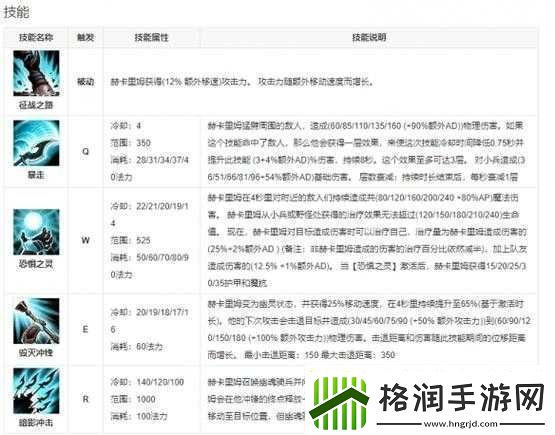Select the 暗影冲击 R skill icon
The image size is (555, 435).
click(36, 391)
